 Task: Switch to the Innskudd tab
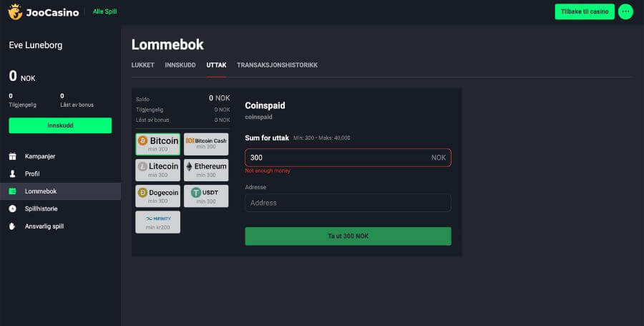tap(180, 65)
